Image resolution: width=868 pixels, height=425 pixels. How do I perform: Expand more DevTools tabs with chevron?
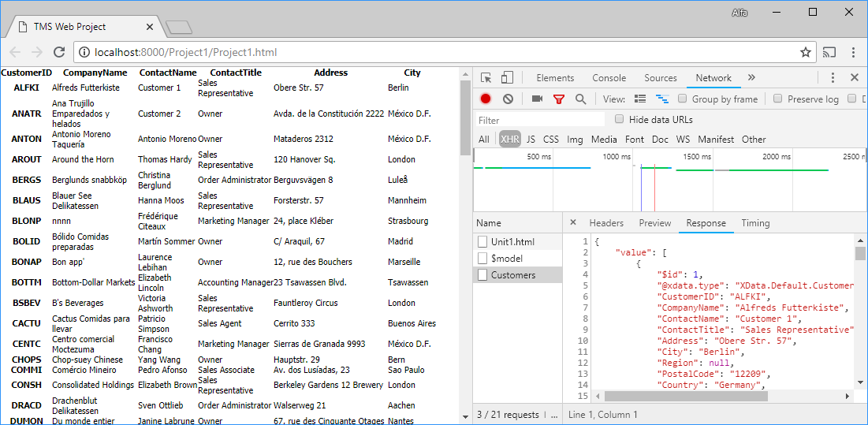pos(751,78)
